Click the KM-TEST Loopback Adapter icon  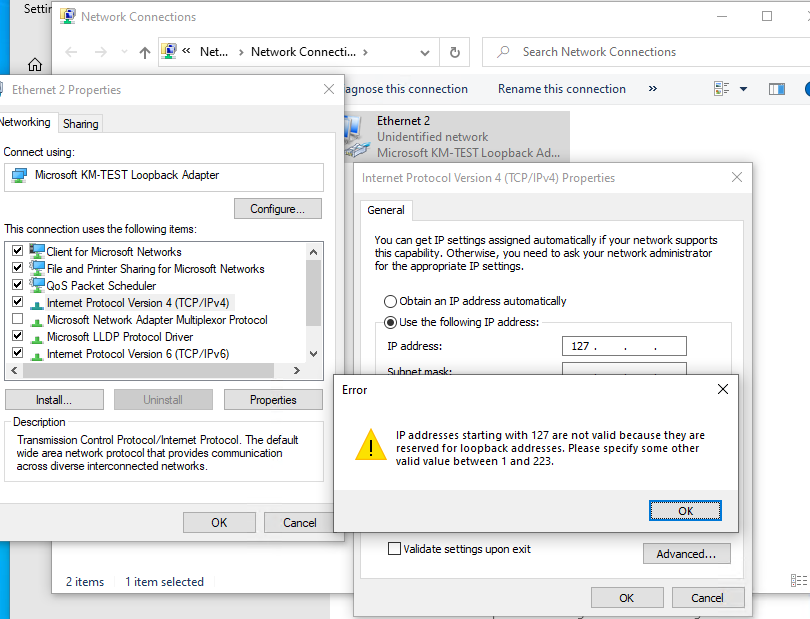click(19, 175)
